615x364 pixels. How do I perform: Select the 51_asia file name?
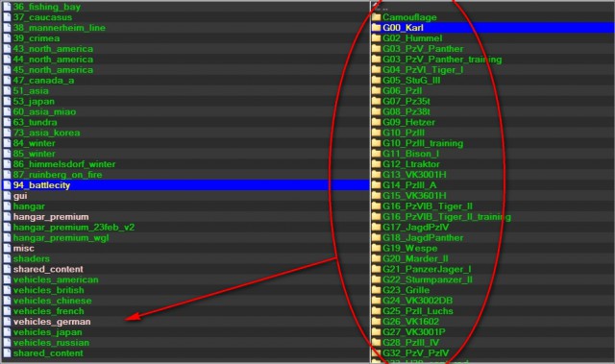(x=31, y=91)
